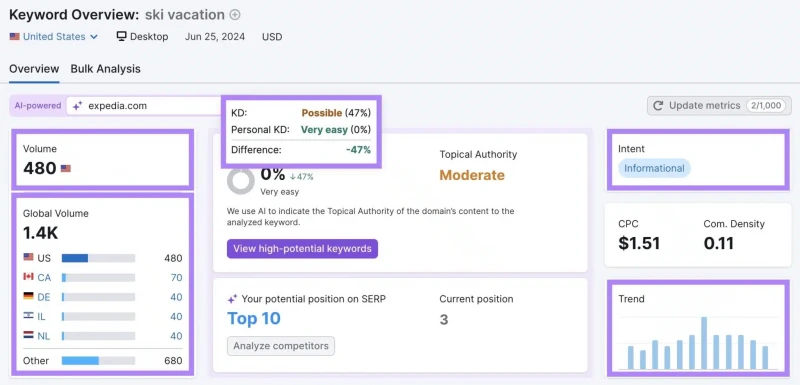Click the Germany flag in Global Volume
This screenshot has width=800, height=385.
pos(29,296)
